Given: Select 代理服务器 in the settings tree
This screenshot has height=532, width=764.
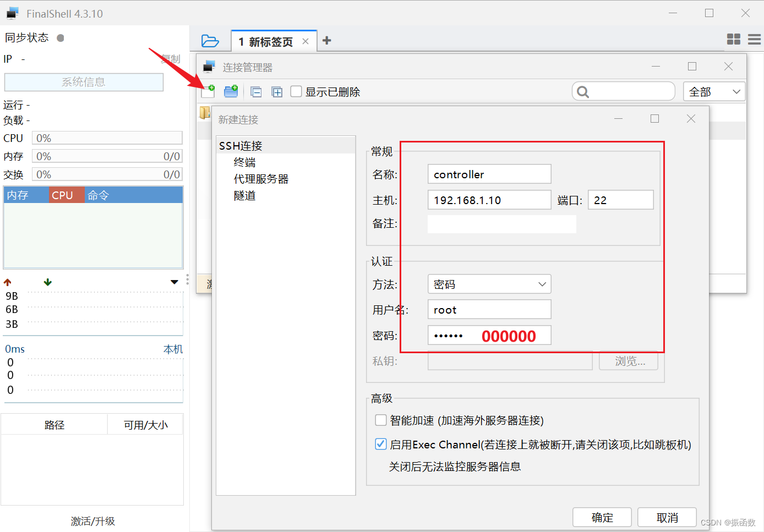Looking at the screenshot, I should (261, 179).
